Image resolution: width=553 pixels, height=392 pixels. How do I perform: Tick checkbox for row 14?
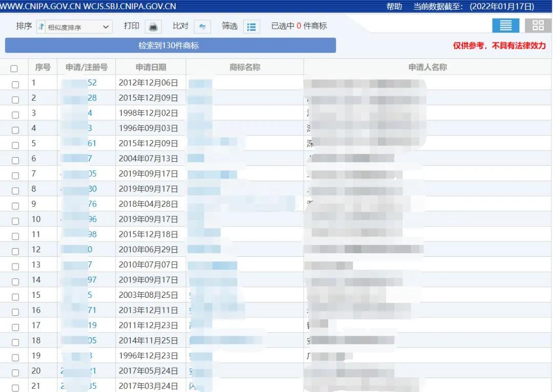click(15, 281)
